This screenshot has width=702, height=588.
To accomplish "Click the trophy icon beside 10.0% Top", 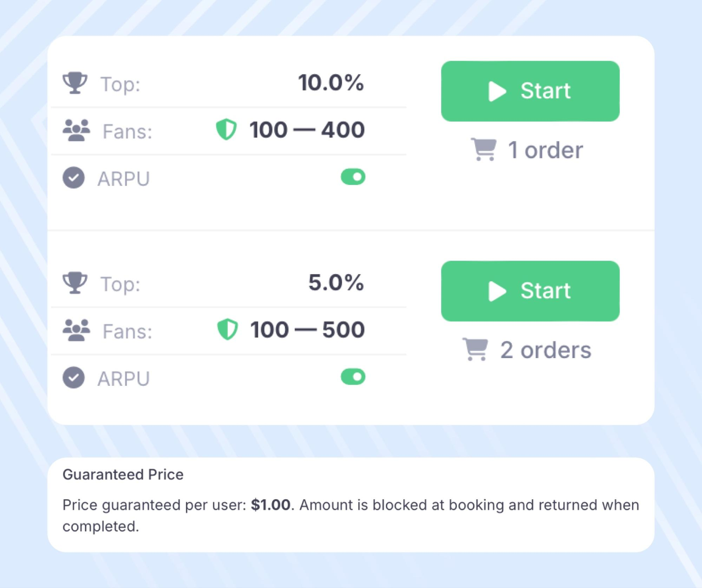I will [x=75, y=83].
